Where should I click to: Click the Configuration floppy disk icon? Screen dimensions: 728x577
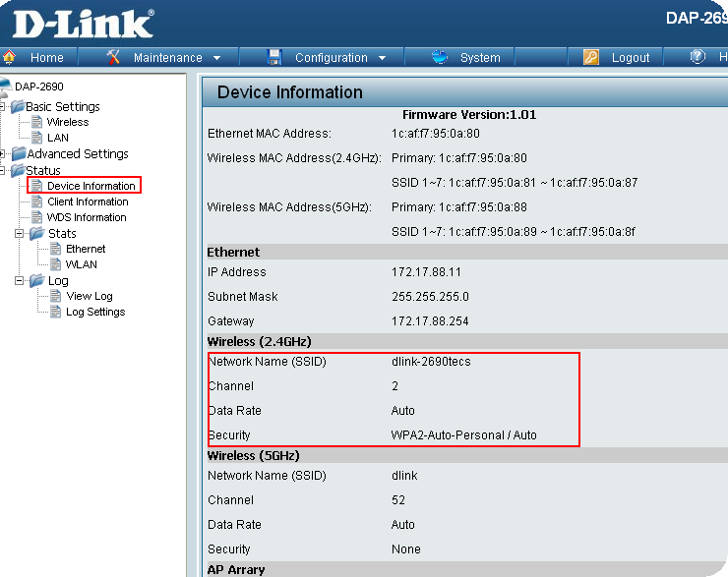274,57
